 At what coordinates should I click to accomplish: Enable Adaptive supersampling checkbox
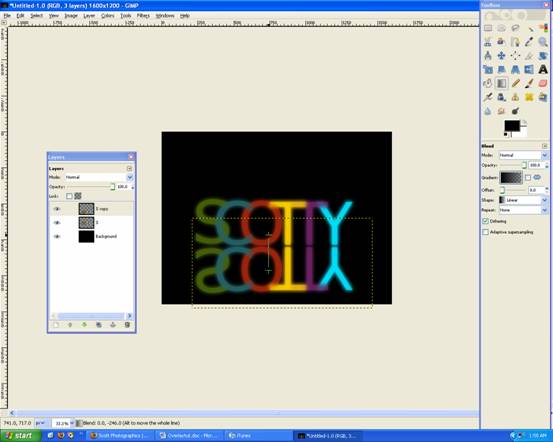[485, 232]
